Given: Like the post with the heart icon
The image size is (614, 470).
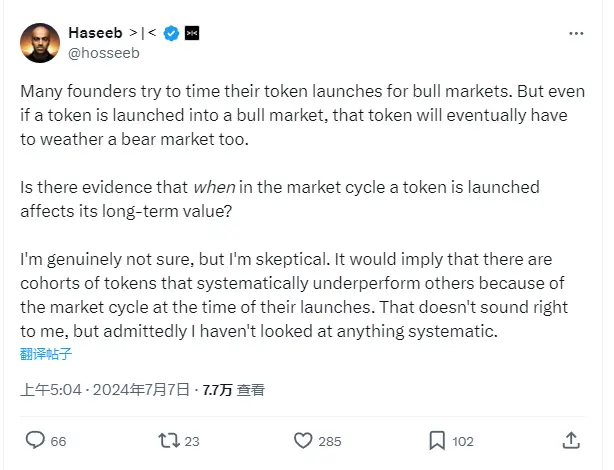Looking at the screenshot, I should tap(303, 440).
